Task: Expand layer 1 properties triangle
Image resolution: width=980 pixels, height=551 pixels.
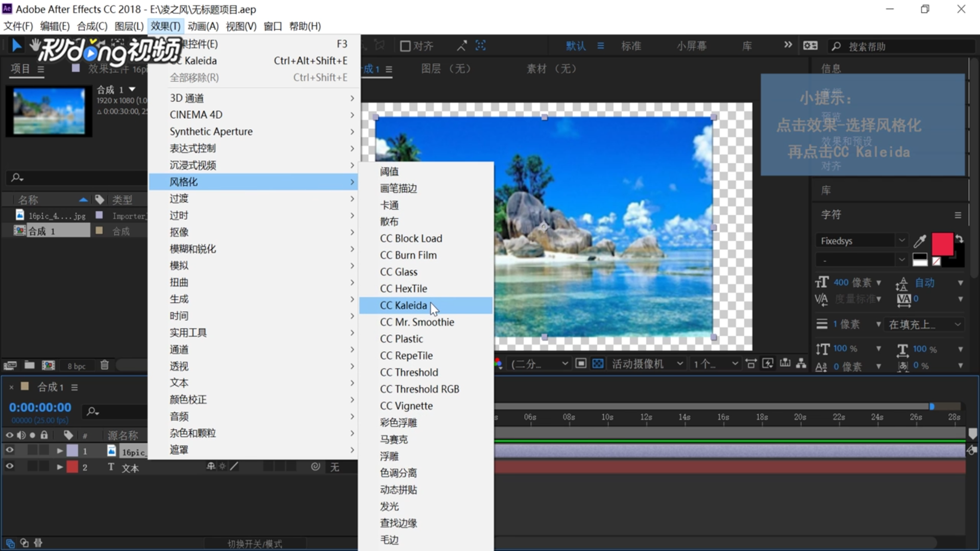Action: tap(60, 451)
